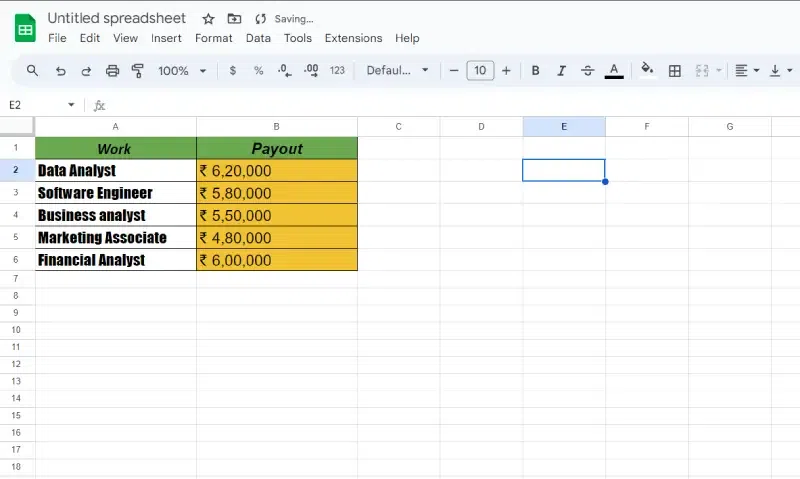Image resolution: width=800 pixels, height=479 pixels.
Task: Open the Insert menu
Action: tap(166, 38)
